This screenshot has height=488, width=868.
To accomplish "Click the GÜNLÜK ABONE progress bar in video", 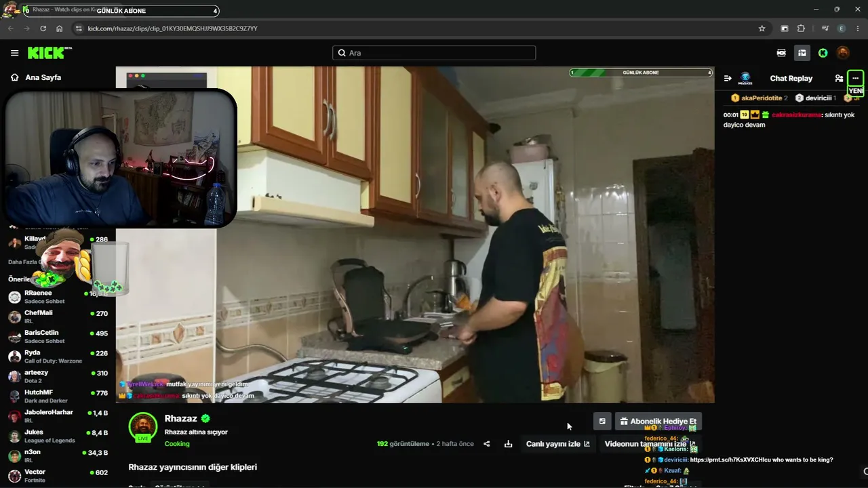I will pos(641,73).
